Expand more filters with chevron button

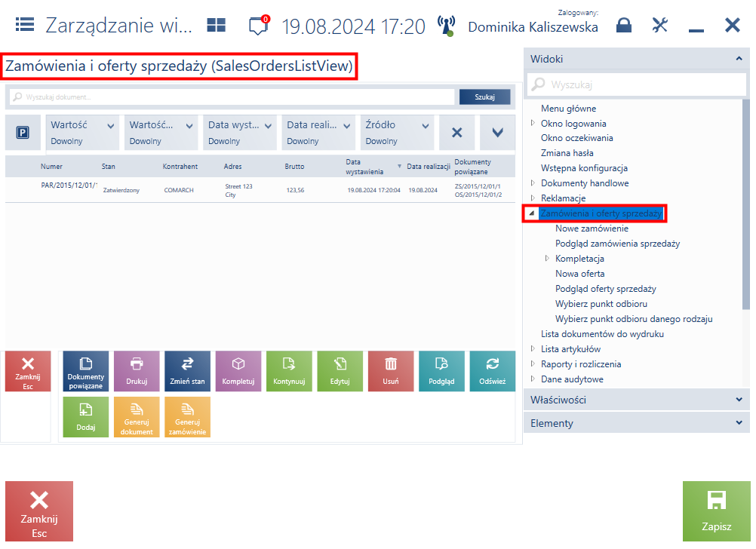point(497,132)
